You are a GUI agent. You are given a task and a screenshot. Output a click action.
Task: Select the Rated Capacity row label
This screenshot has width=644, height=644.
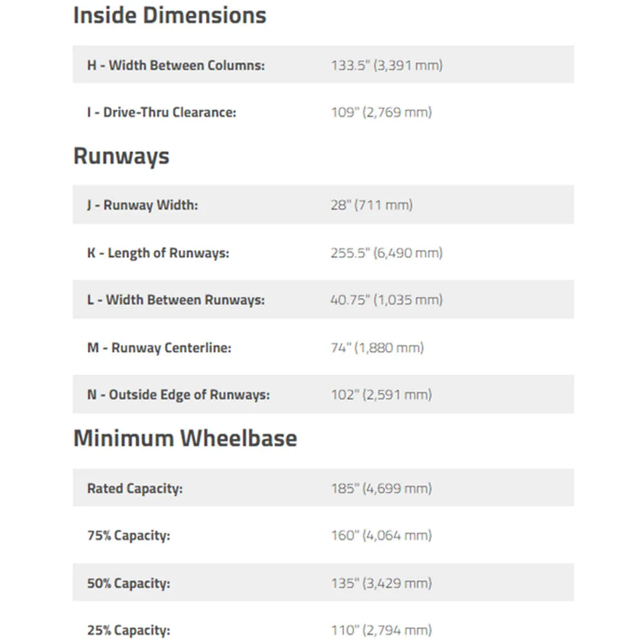(135, 488)
